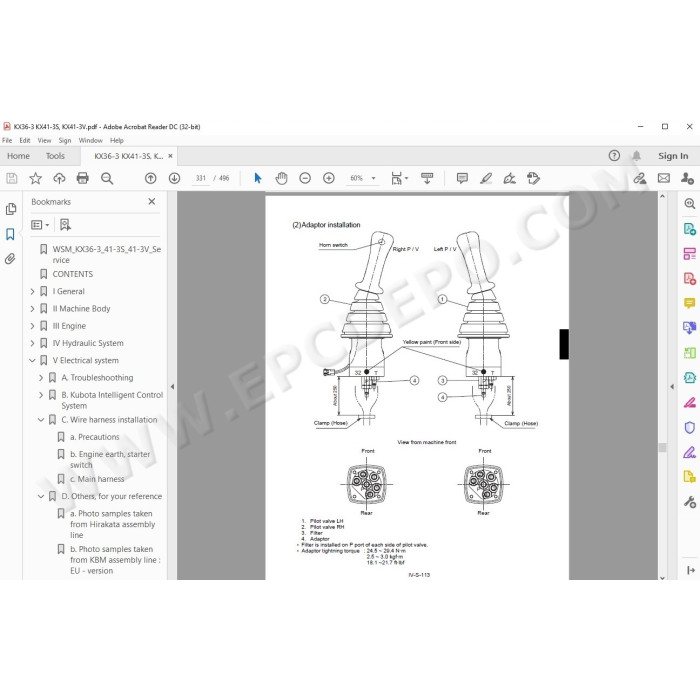Open the bookmarks options dropdown menu
The height and width of the screenshot is (700, 700).
[40, 225]
